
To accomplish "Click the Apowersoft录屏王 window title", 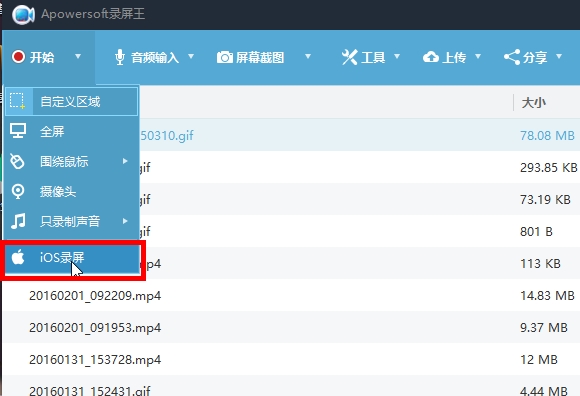I will pyautogui.click(x=93, y=14).
